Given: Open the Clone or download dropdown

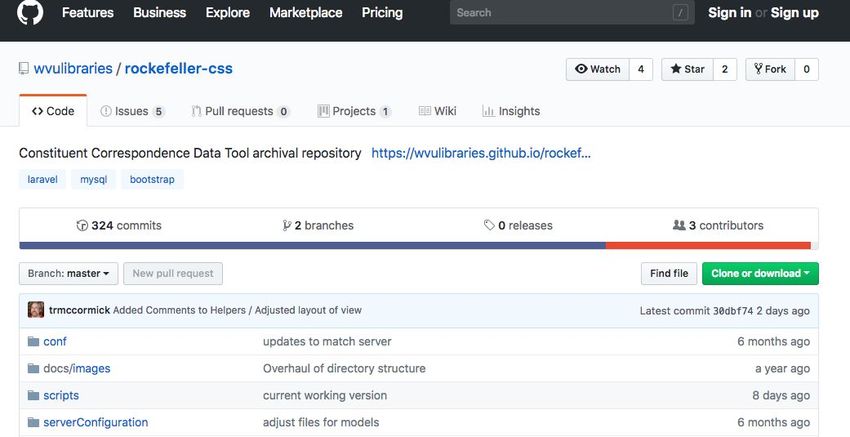Looking at the screenshot, I should pos(761,274).
